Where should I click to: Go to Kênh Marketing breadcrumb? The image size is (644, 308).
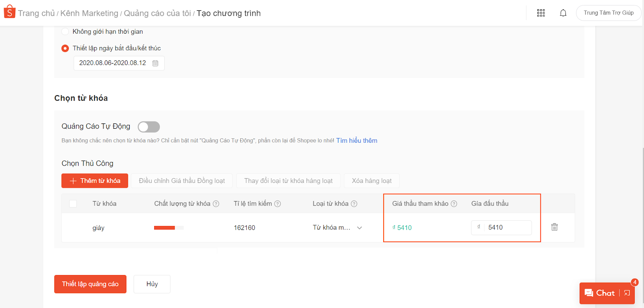(x=89, y=13)
